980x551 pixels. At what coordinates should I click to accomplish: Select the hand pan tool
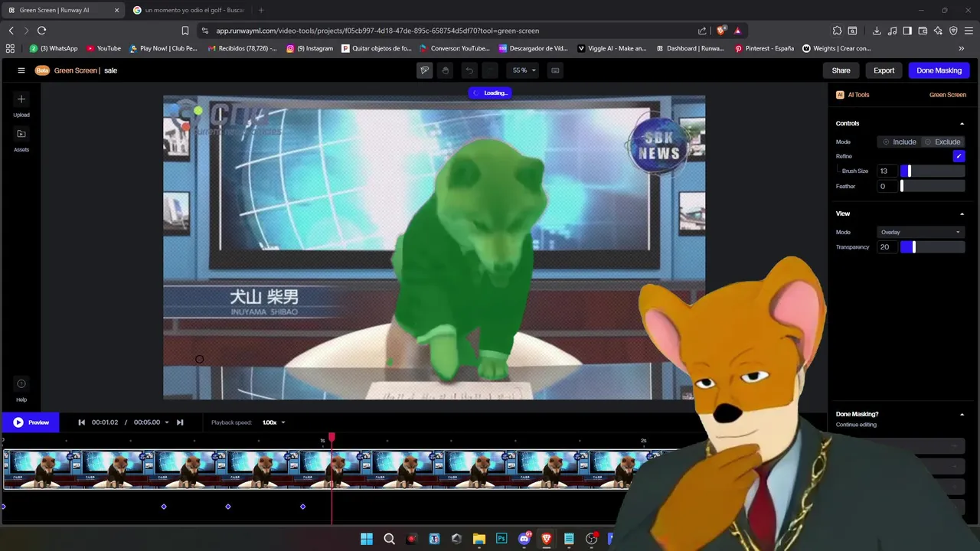tap(446, 70)
